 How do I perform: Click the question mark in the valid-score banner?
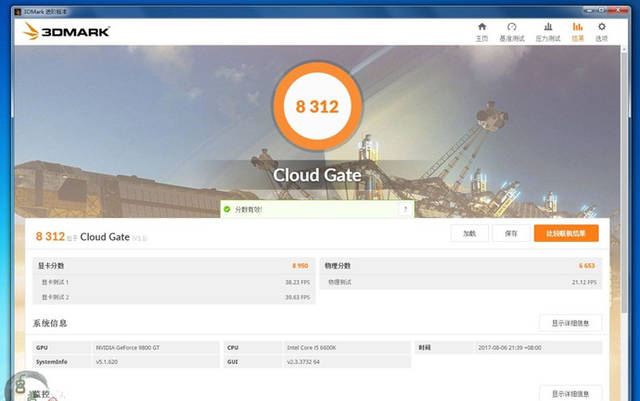(405, 209)
